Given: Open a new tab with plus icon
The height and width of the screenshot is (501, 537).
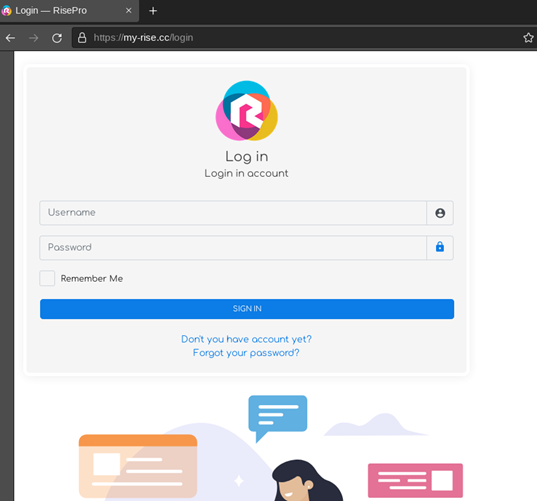Looking at the screenshot, I should tap(153, 11).
